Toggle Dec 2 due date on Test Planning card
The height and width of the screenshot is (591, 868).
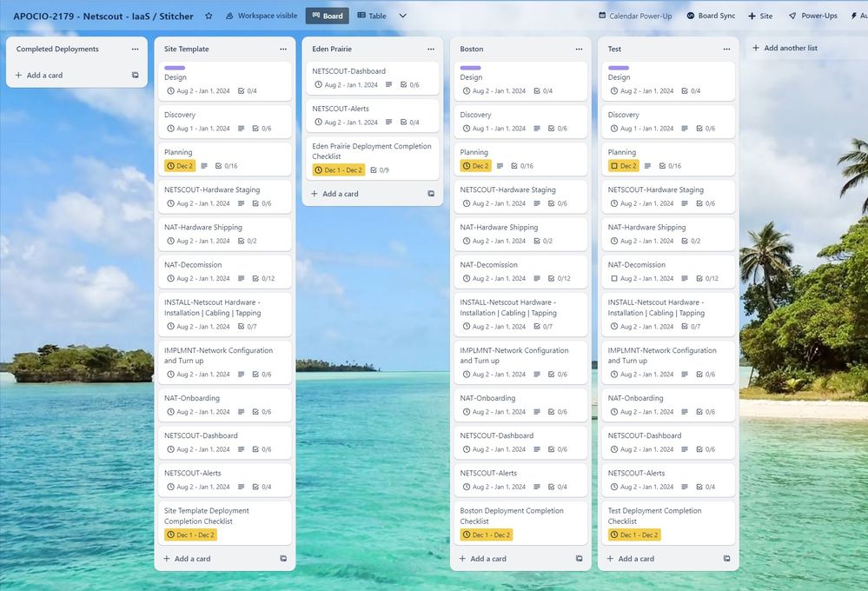click(623, 166)
